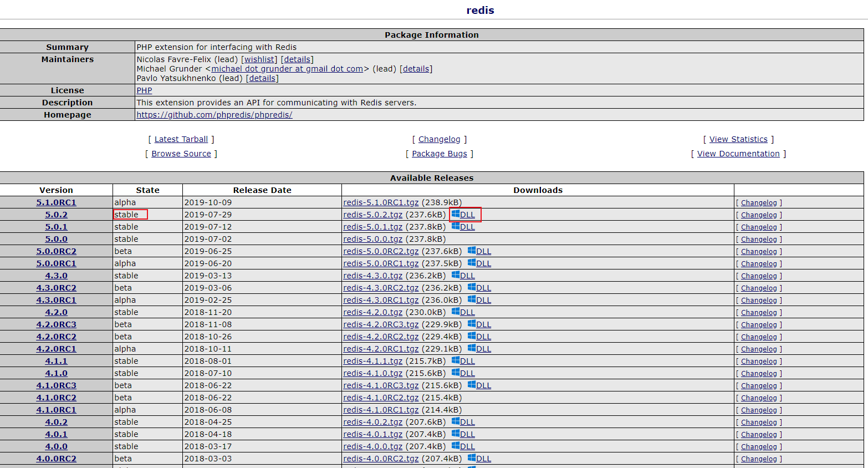Open Browse Source
The width and height of the screenshot is (868, 468).
181,154
